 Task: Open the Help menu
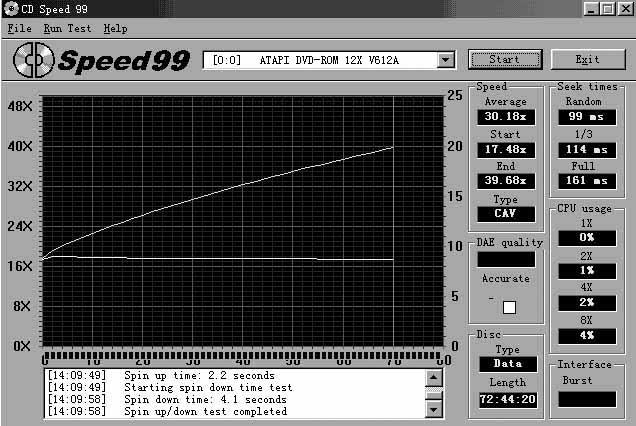[x=115, y=29]
